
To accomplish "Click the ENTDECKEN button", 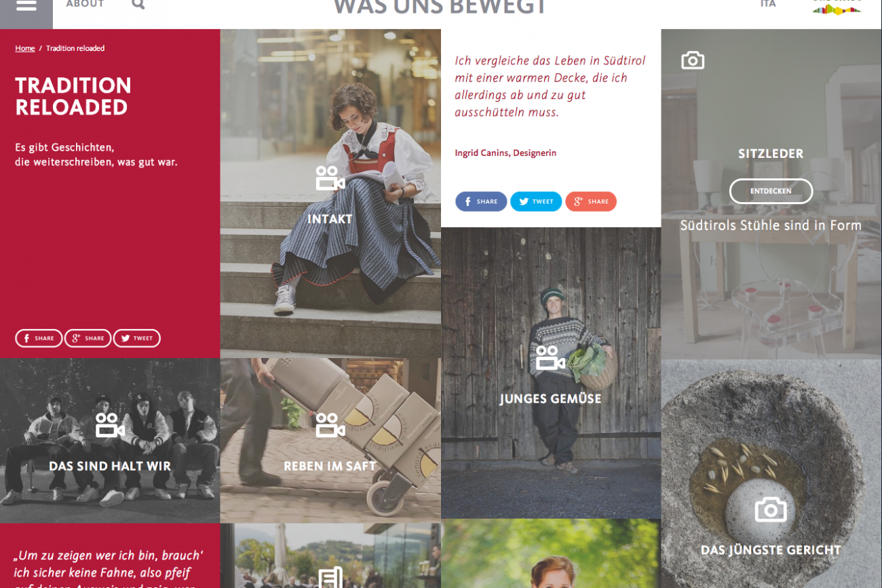I will [x=771, y=191].
